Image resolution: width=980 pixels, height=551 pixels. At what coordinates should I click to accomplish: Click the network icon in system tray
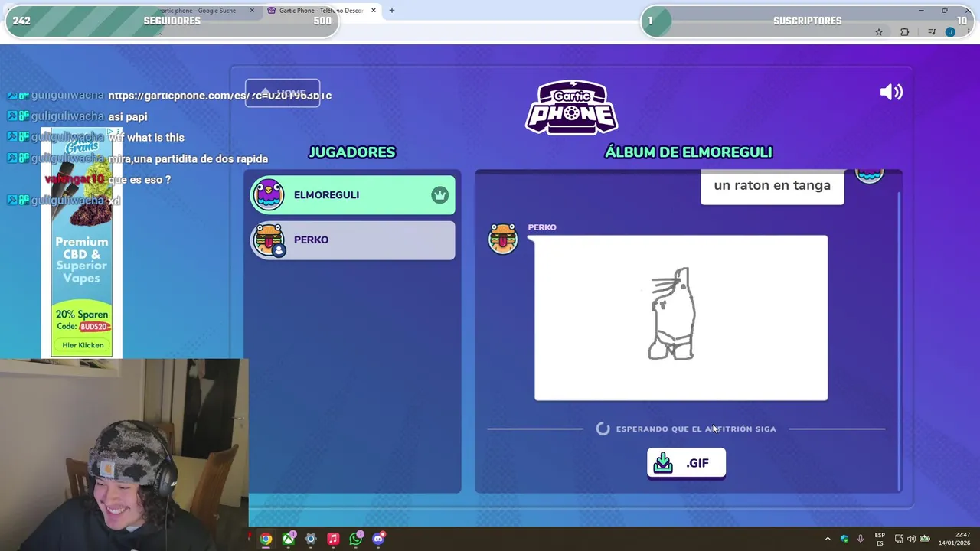tap(899, 539)
